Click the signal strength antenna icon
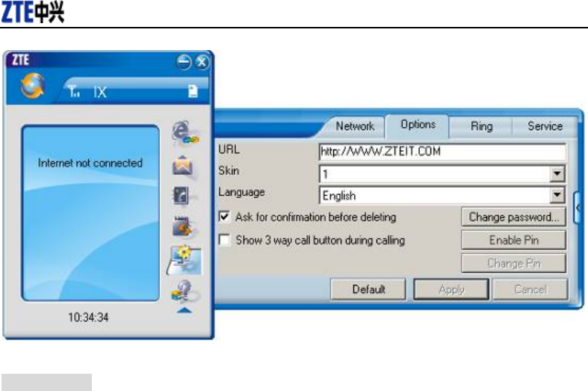This screenshot has height=391, width=588. click(74, 91)
